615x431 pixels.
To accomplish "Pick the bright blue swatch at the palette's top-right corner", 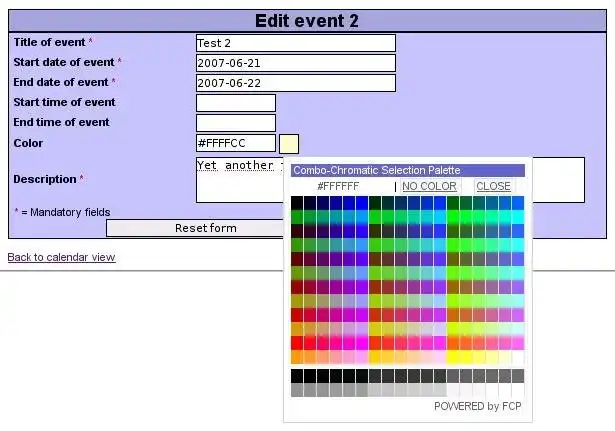I will (518, 203).
